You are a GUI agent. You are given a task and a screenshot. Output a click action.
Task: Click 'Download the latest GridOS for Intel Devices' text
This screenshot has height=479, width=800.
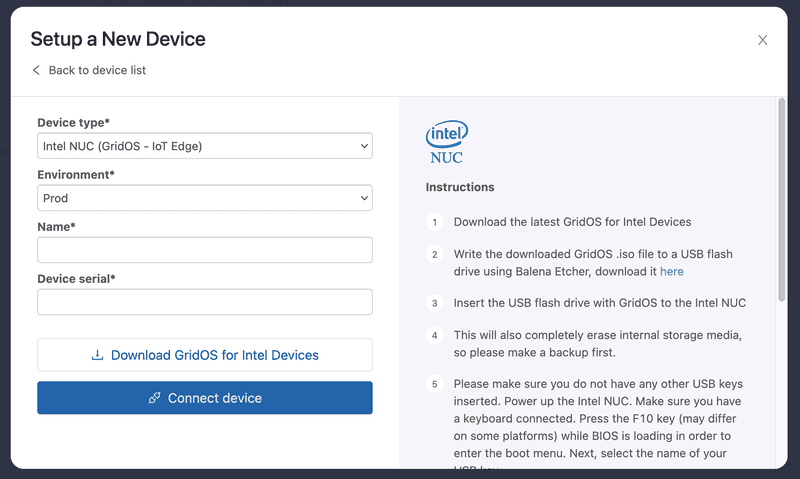[x=572, y=222]
